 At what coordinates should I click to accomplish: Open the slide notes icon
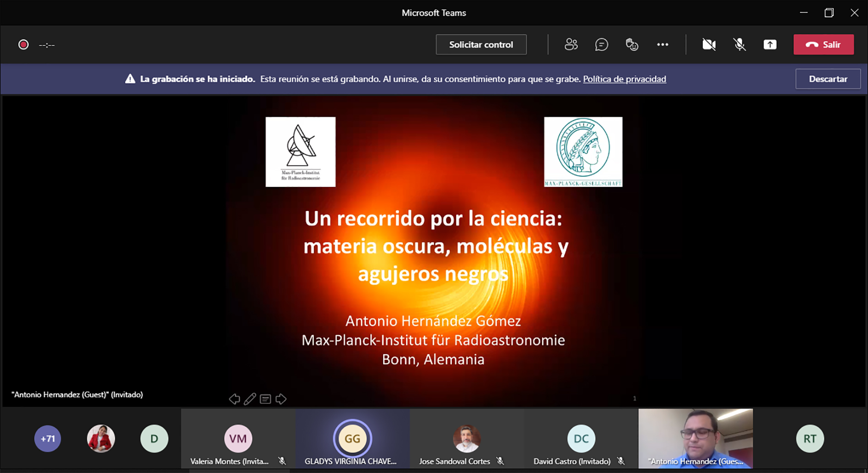point(265,399)
